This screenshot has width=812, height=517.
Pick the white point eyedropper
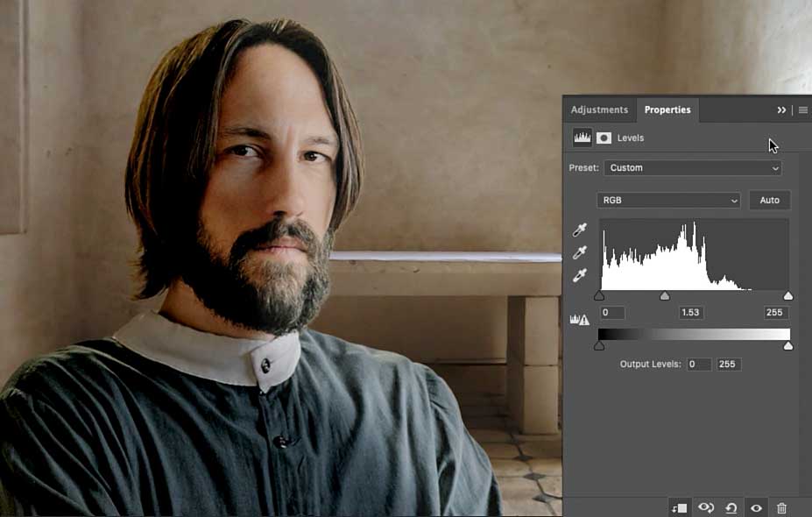[x=580, y=275]
